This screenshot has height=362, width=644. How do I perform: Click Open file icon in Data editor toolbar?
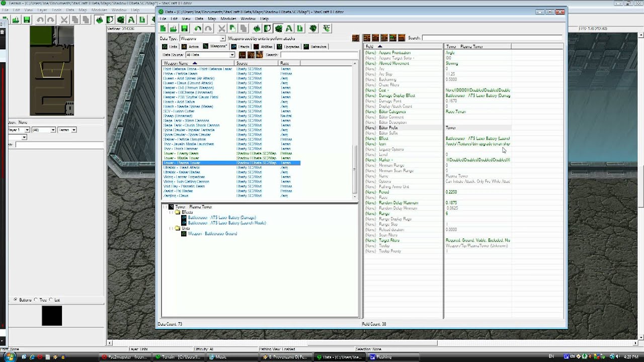tap(174, 29)
